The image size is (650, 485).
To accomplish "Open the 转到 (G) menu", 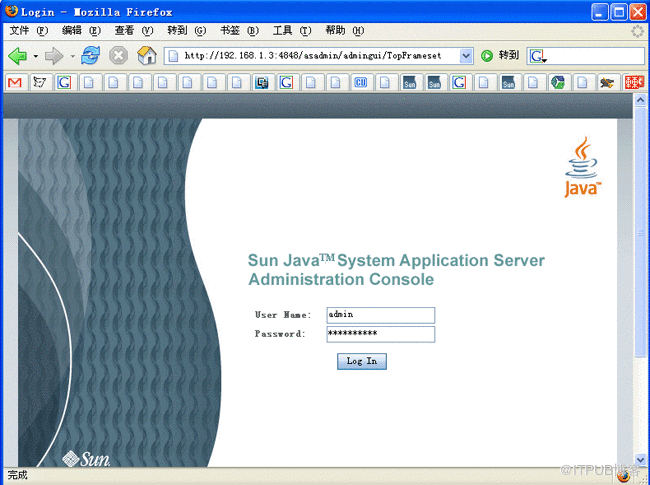I will click(187, 31).
